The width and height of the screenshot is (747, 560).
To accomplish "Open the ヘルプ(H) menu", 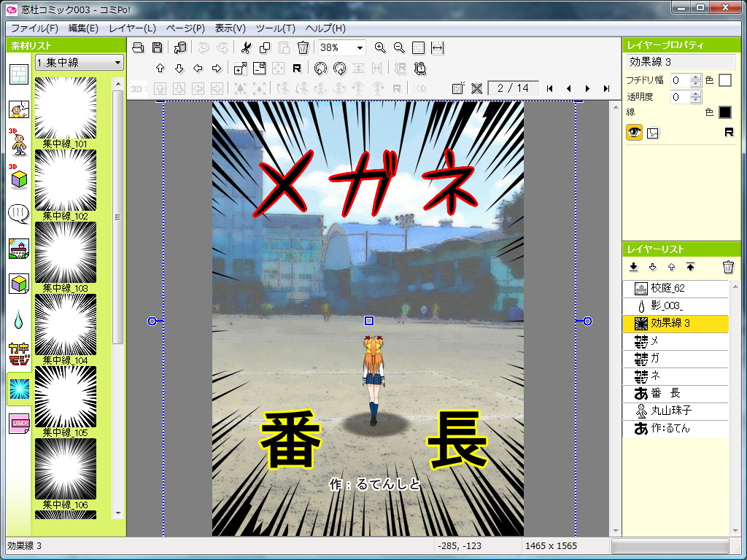I will point(325,28).
